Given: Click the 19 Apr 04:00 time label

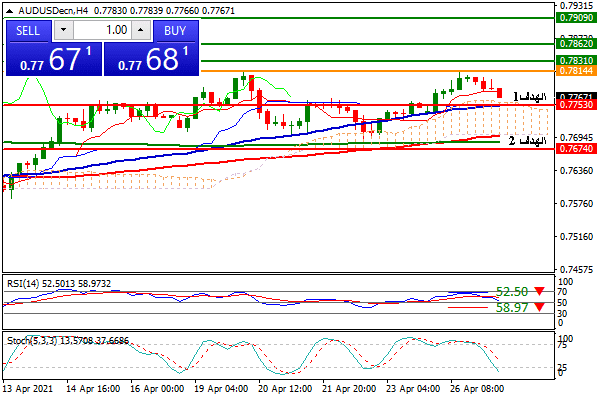Looking at the screenshot, I should (221, 389).
